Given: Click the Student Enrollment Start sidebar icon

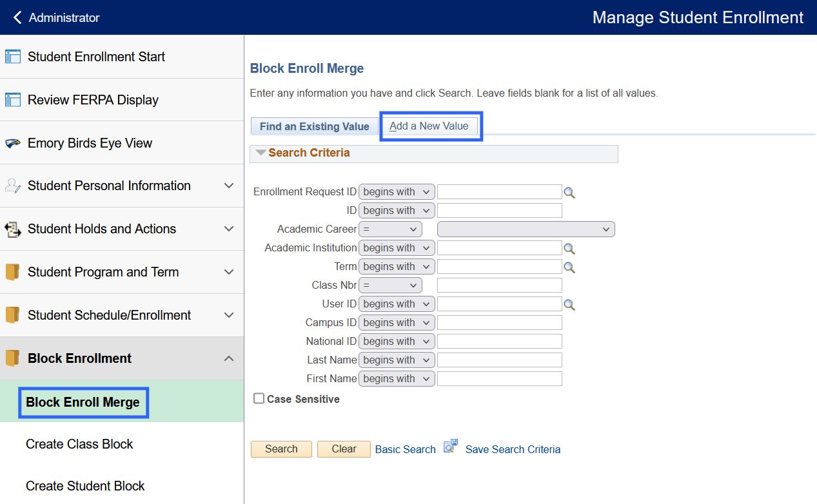Looking at the screenshot, I should (13, 56).
